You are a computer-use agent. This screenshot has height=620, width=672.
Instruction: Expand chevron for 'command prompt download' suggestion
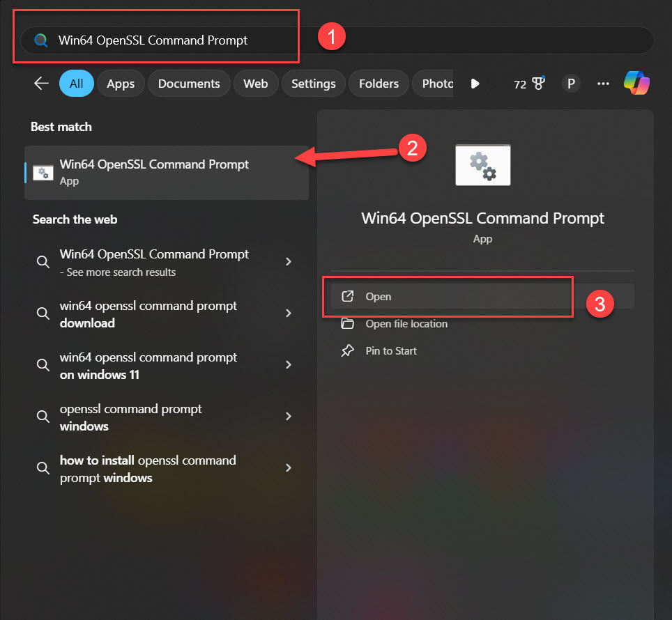tap(289, 313)
